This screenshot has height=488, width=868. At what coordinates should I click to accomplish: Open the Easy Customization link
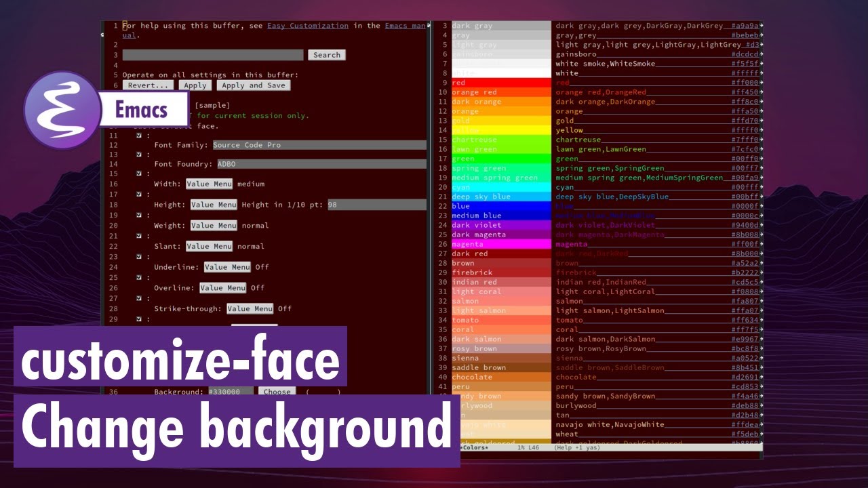coord(308,26)
